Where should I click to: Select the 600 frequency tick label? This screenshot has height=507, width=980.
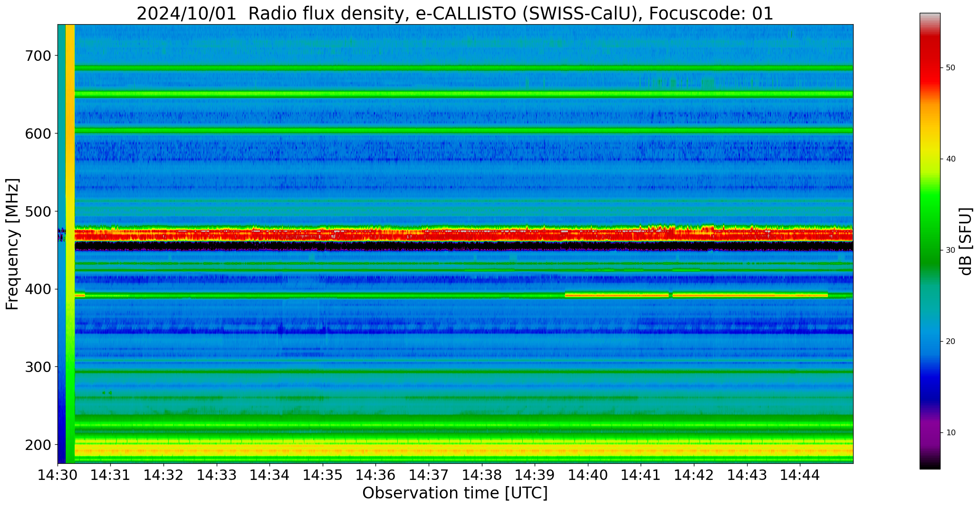[x=38, y=134]
